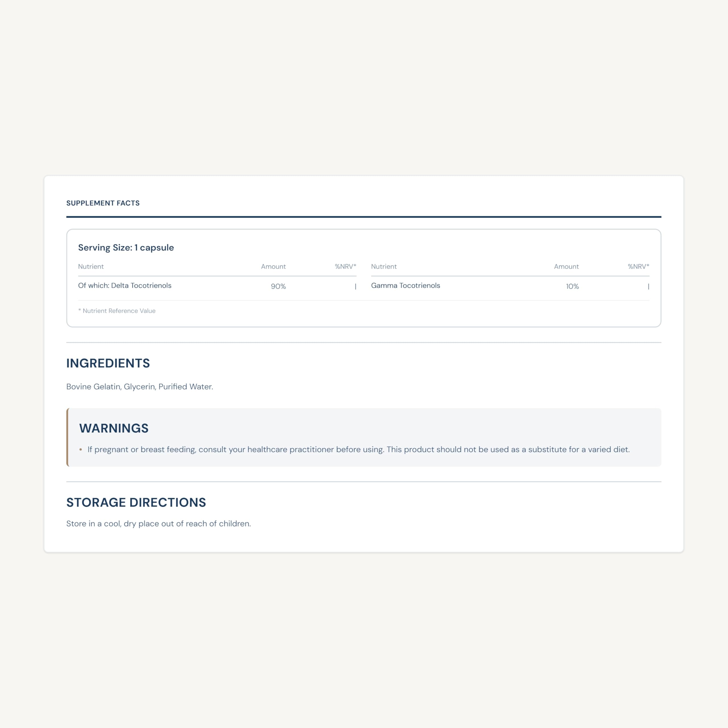Click the Amount header above the 90% value
The image size is (728, 728).
[x=273, y=266]
